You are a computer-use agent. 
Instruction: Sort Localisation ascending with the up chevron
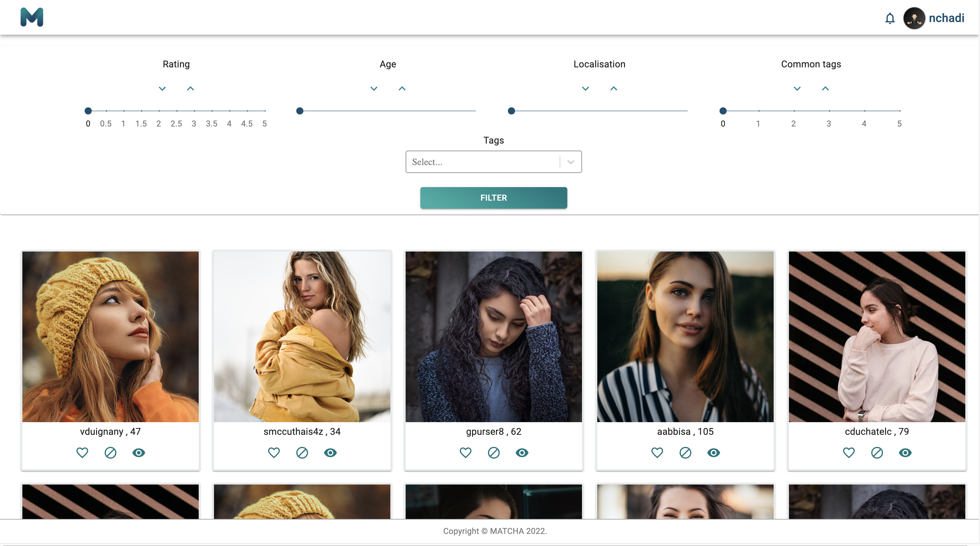613,88
